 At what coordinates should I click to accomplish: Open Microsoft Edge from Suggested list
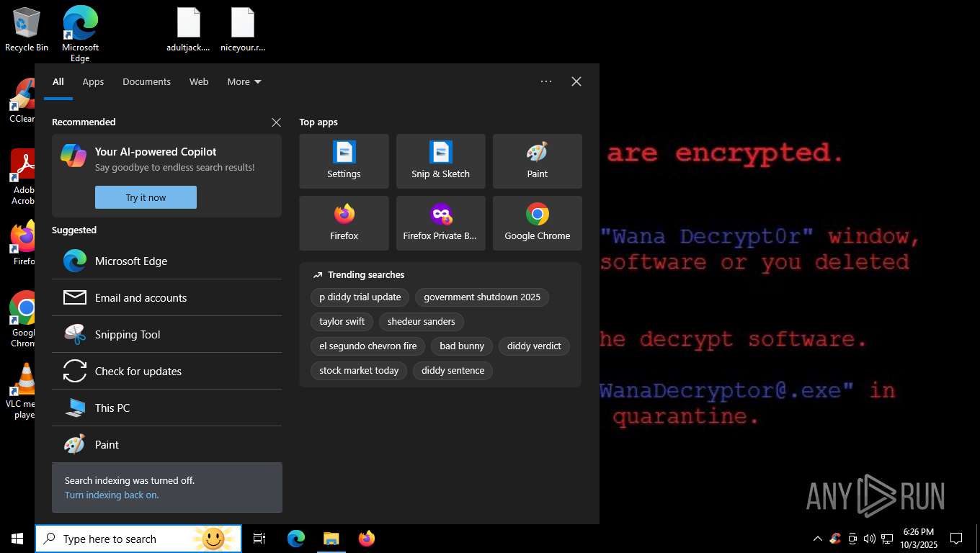pyautogui.click(x=166, y=261)
